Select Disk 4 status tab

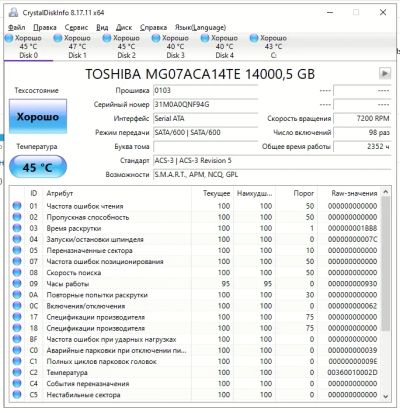[224, 47]
